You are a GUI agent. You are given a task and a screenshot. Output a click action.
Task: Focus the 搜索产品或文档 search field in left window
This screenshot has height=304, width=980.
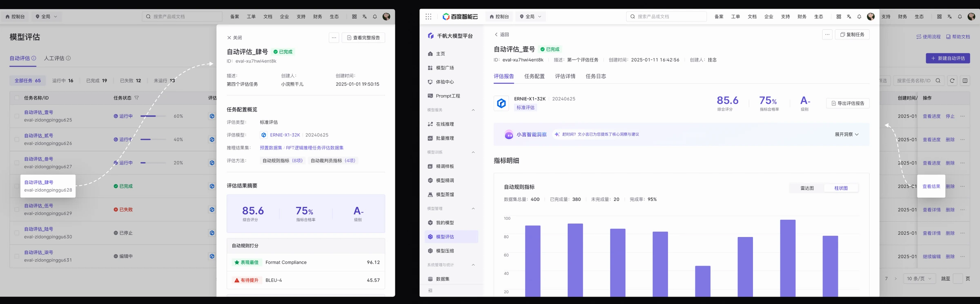(x=182, y=17)
